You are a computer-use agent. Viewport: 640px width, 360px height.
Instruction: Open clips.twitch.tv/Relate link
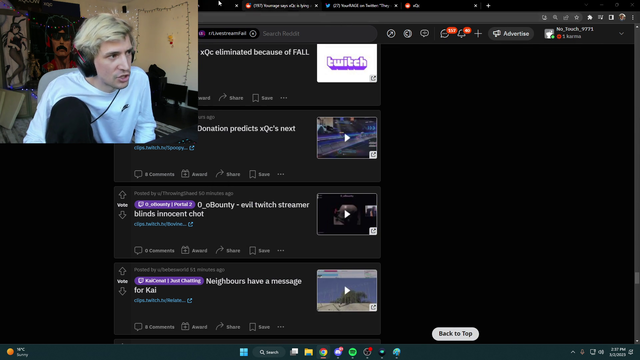(163, 300)
